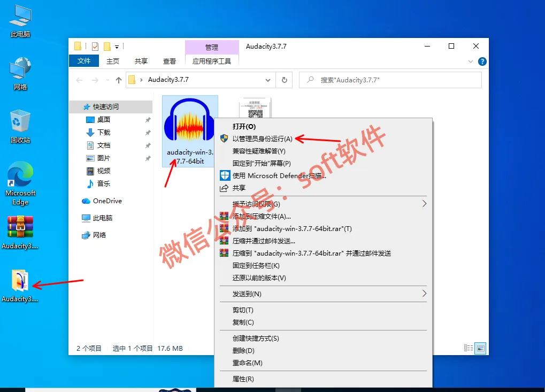The image size is (545, 392).
Task: Choose 删除(D) in context menu
Action: [x=323, y=351]
